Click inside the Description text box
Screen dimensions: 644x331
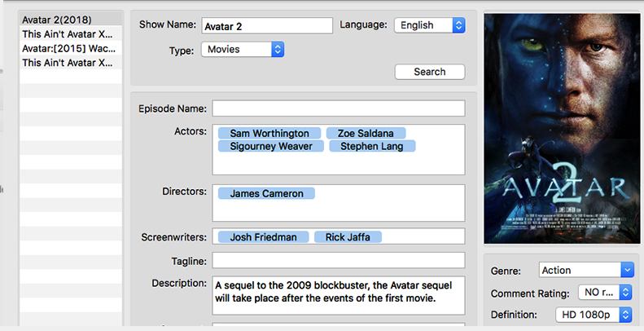338,295
